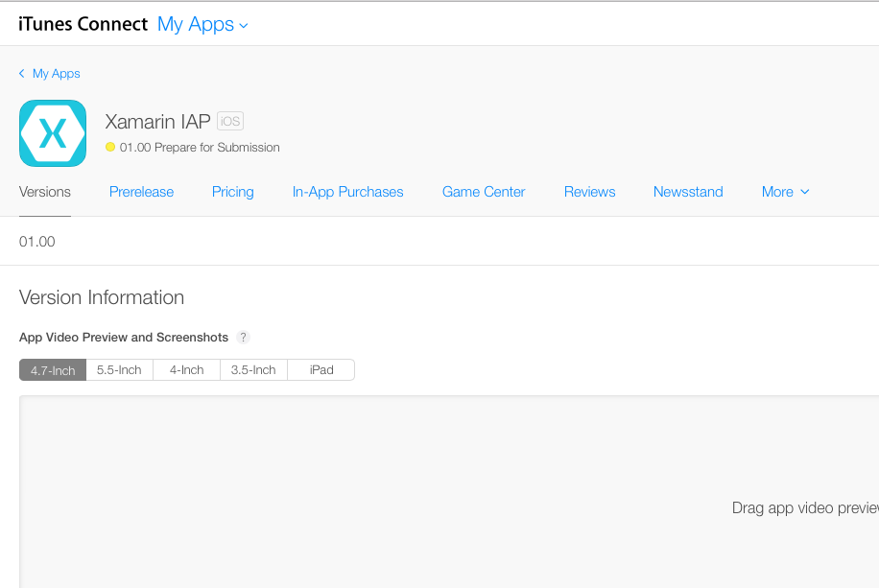
Task: Click the Xamarin IAP app icon
Action: tap(53, 133)
